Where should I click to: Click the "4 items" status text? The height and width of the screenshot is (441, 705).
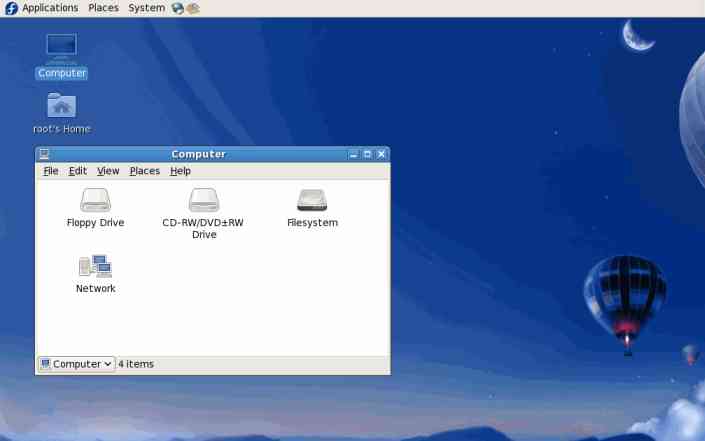coord(136,364)
